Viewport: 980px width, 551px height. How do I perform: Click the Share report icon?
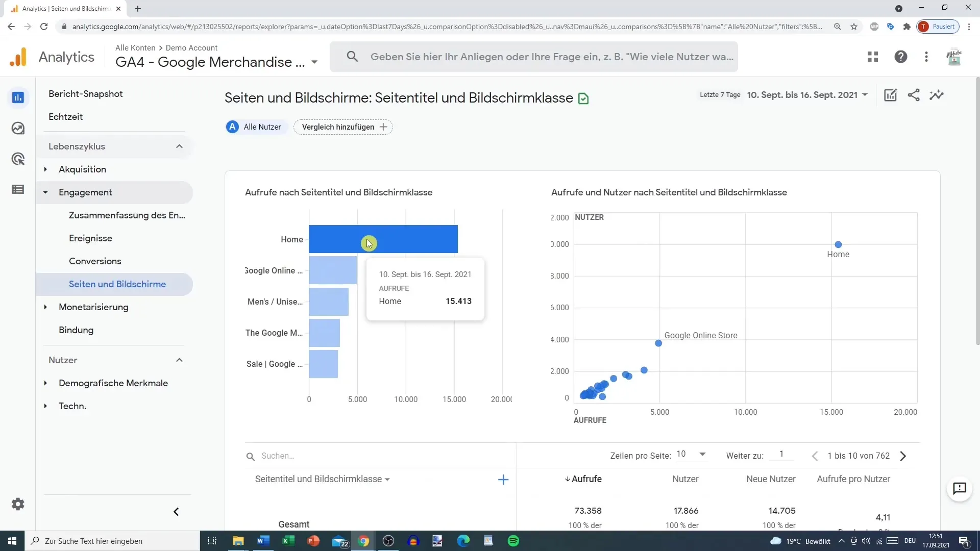pyautogui.click(x=914, y=95)
